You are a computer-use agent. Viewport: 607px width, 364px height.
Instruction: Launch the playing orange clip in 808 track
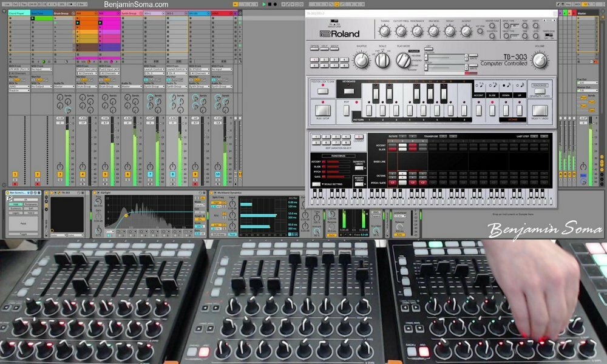coord(78,23)
